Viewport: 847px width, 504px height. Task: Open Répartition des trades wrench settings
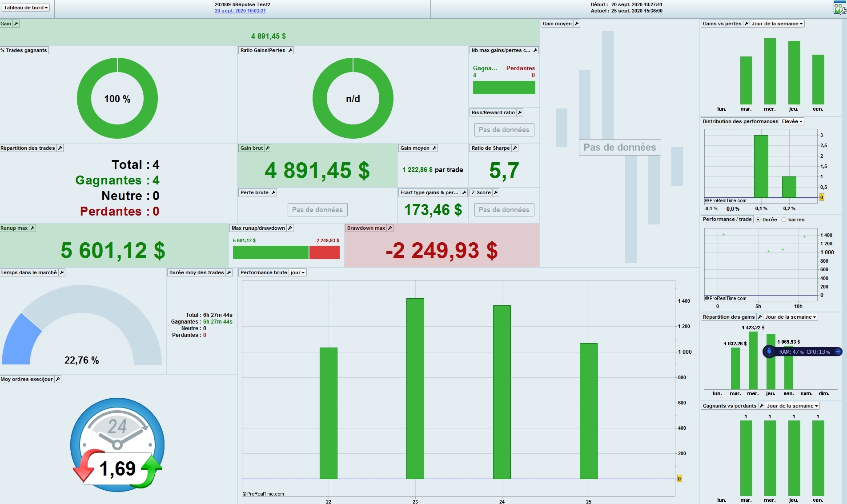pyautogui.click(x=60, y=148)
